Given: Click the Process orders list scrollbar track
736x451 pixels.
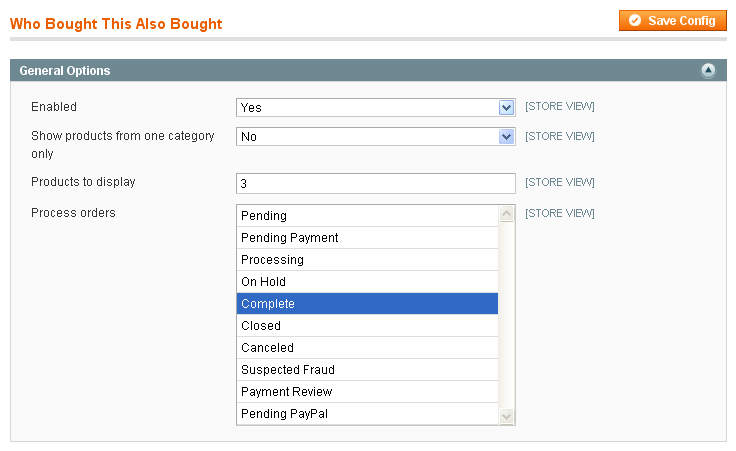Looking at the screenshot, I should 506,315.
